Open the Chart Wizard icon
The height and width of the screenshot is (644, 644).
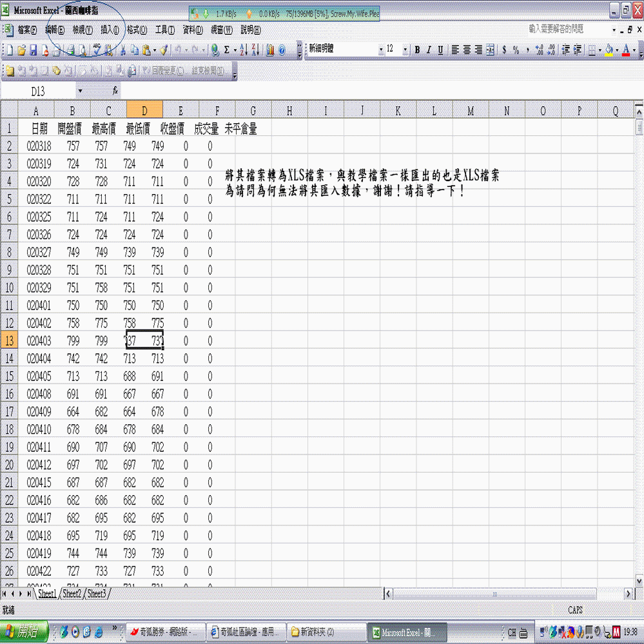(x=269, y=50)
